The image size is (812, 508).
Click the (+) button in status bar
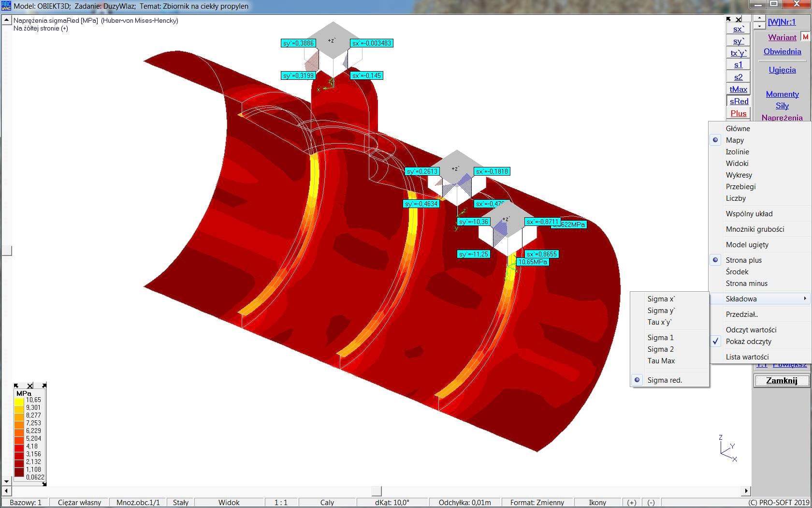631,502
